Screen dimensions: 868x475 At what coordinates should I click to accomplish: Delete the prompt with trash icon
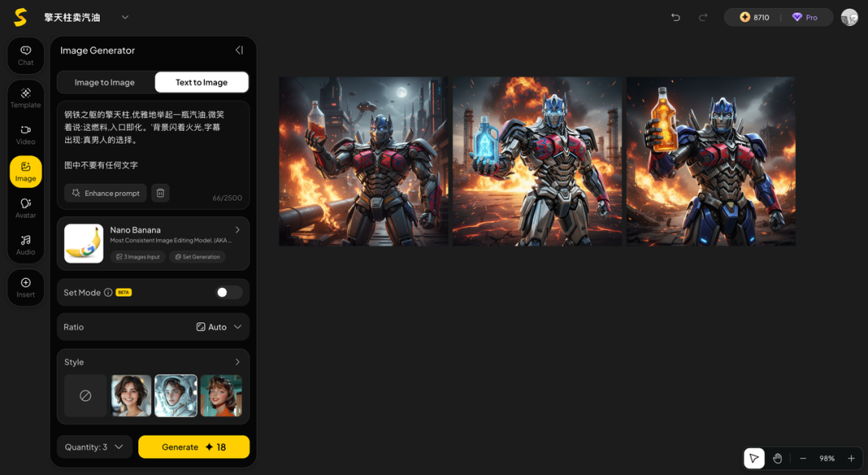(160, 193)
